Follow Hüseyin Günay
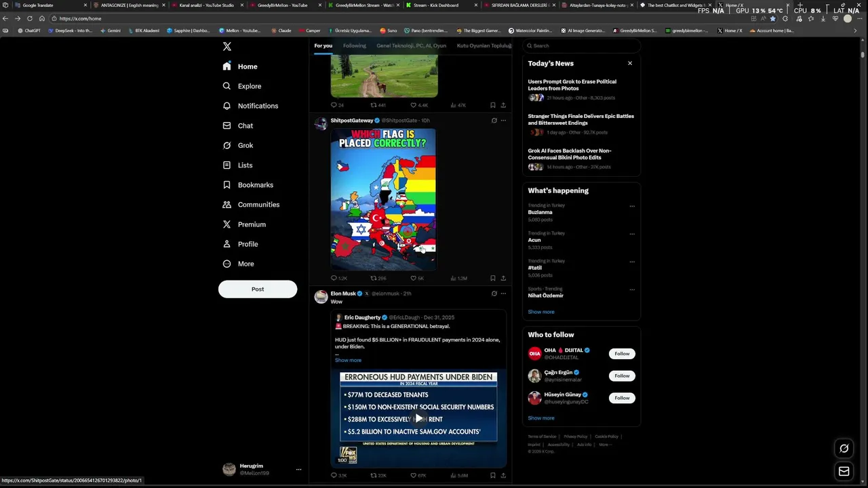The image size is (868, 488). point(622,398)
